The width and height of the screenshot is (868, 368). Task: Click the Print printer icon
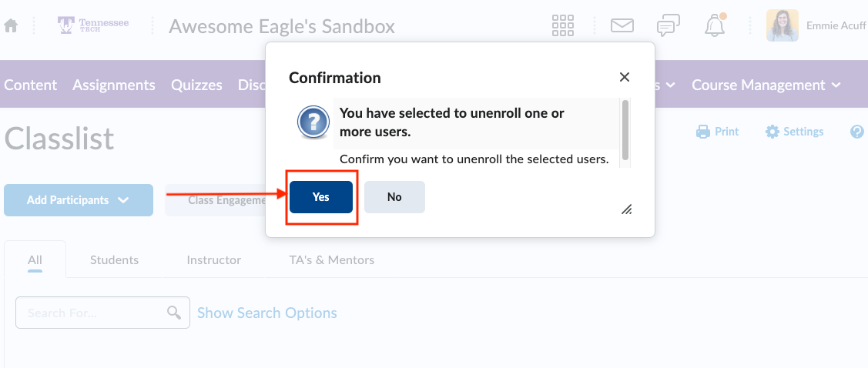702,132
